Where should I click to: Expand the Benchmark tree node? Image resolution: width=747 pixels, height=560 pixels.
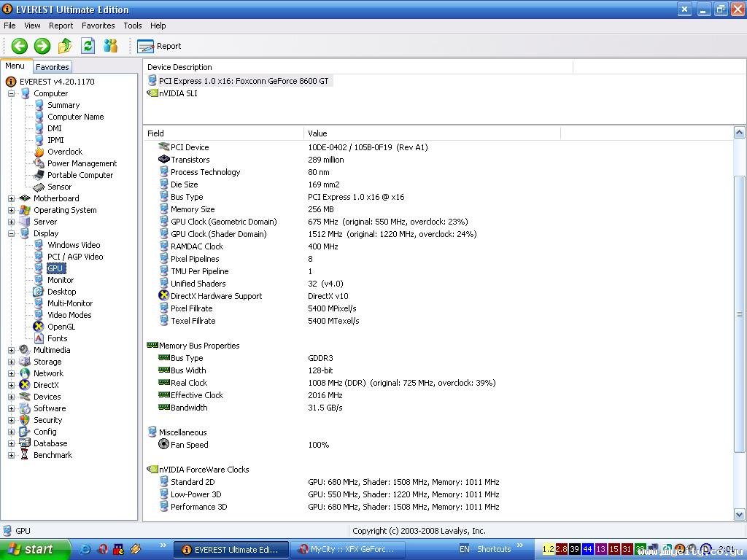[x=11, y=455]
